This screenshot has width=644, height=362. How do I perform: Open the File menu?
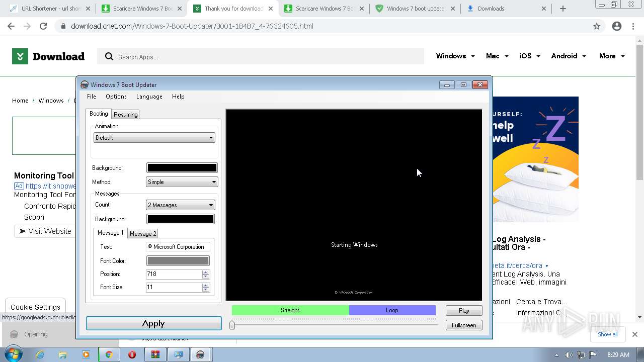click(92, 97)
